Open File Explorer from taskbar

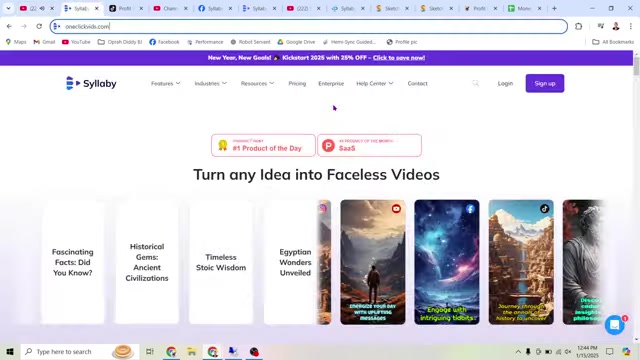tap(191, 351)
